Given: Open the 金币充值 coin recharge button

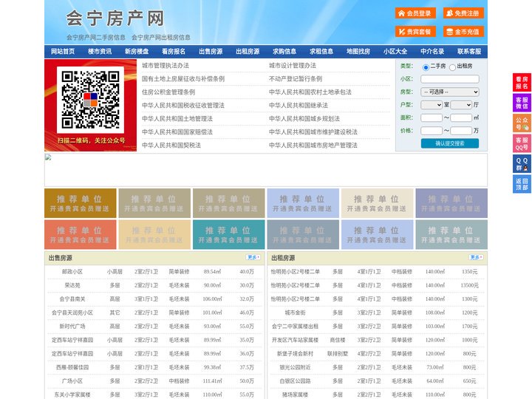Looking at the screenshot, I should [x=463, y=32].
